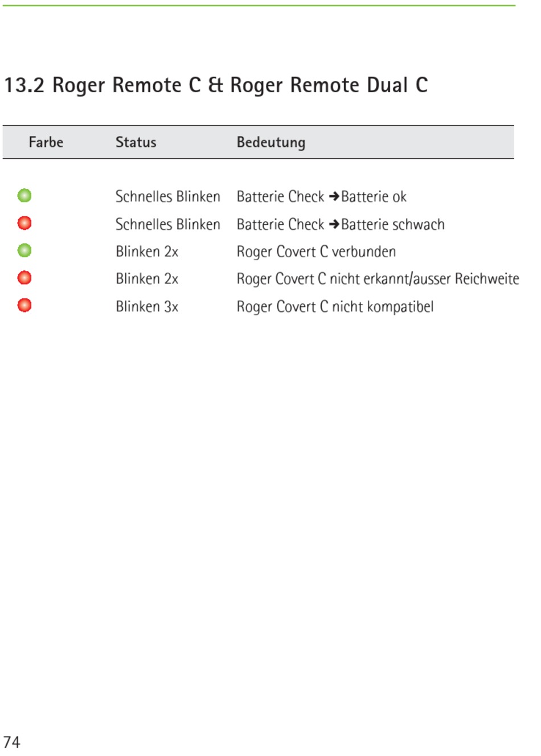
Task: Click page number 74
Action: pyautogui.click(x=12, y=742)
